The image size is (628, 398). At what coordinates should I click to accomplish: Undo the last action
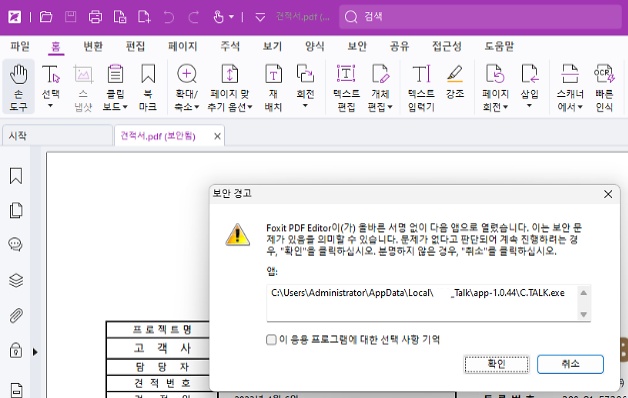click(x=169, y=17)
